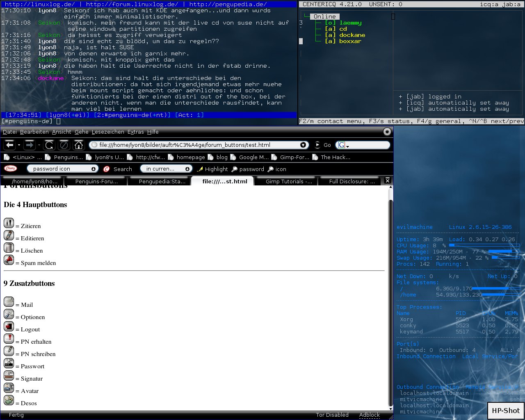525x420 pixels.
Task: Open the Google search engine dropdown
Action: (343, 145)
